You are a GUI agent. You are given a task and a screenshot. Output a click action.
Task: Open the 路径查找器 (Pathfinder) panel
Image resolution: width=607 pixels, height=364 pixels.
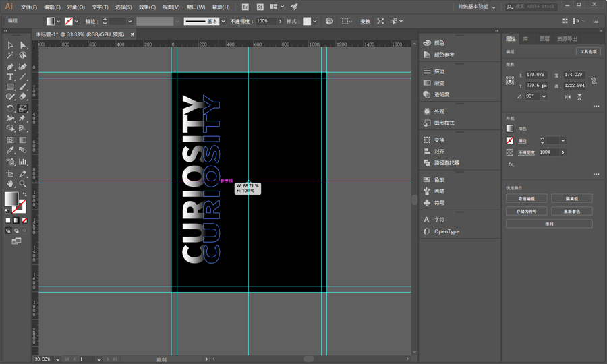click(446, 162)
